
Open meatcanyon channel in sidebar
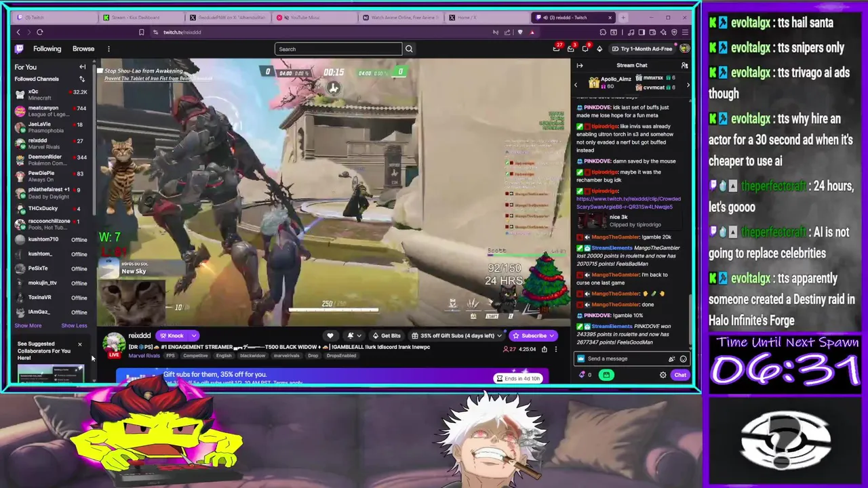point(52,111)
